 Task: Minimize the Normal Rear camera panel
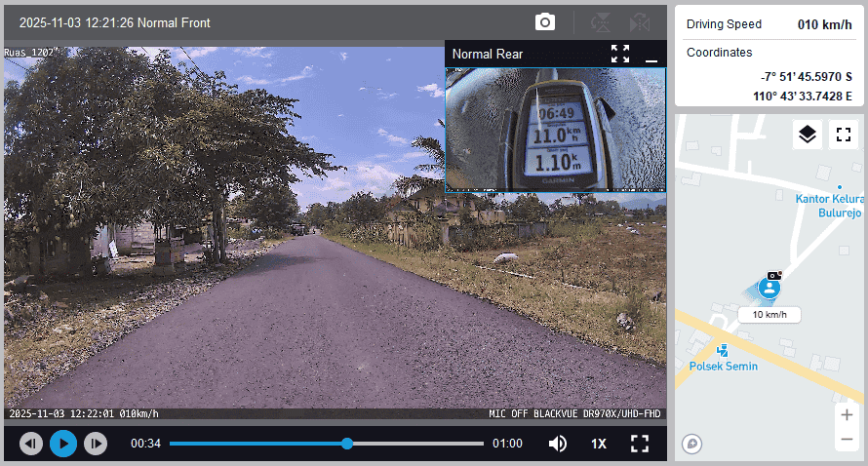coord(651,55)
